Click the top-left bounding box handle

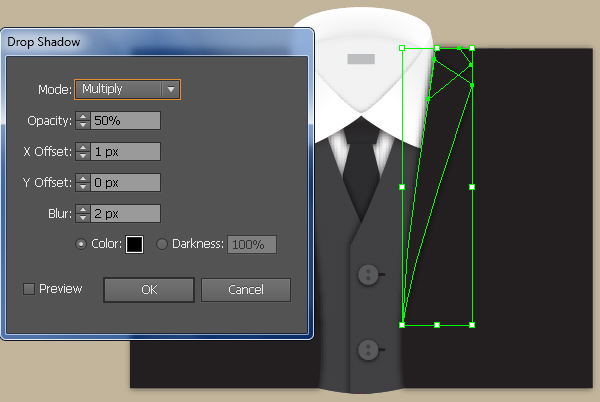pyautogui.click(x=402, y=48)
